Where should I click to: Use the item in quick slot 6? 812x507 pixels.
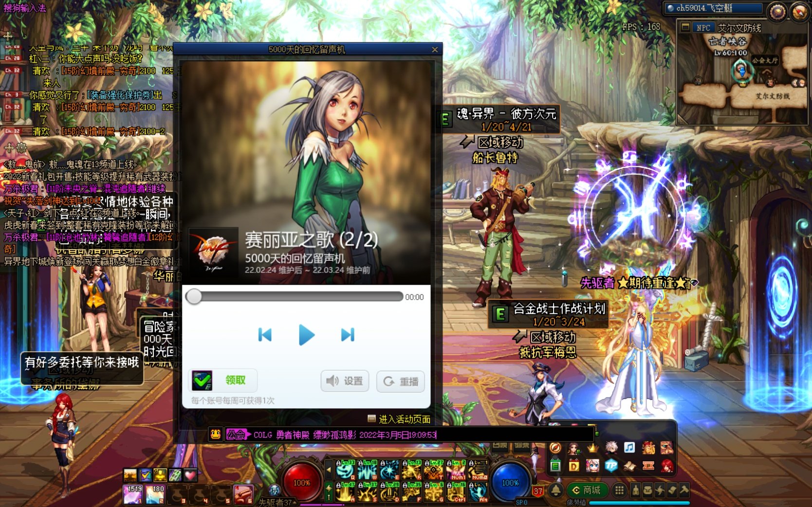(x=243, y=494)
